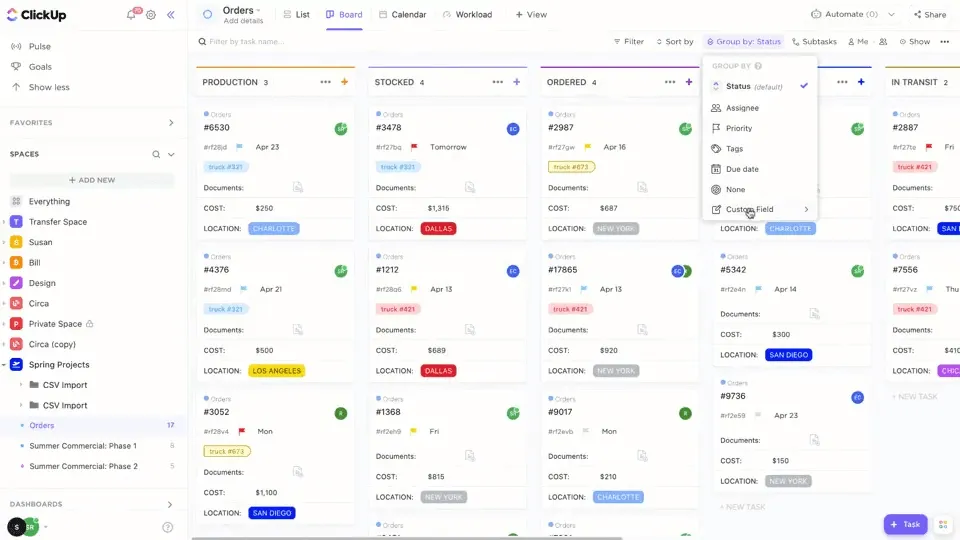
Task: Collapse Spring Projects space
Action: point(4,365)
